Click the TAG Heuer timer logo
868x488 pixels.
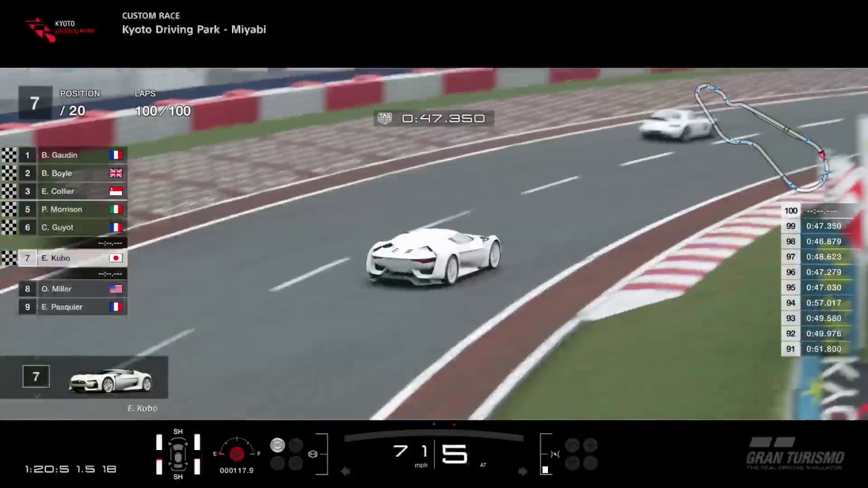click(x=384, y=118)
